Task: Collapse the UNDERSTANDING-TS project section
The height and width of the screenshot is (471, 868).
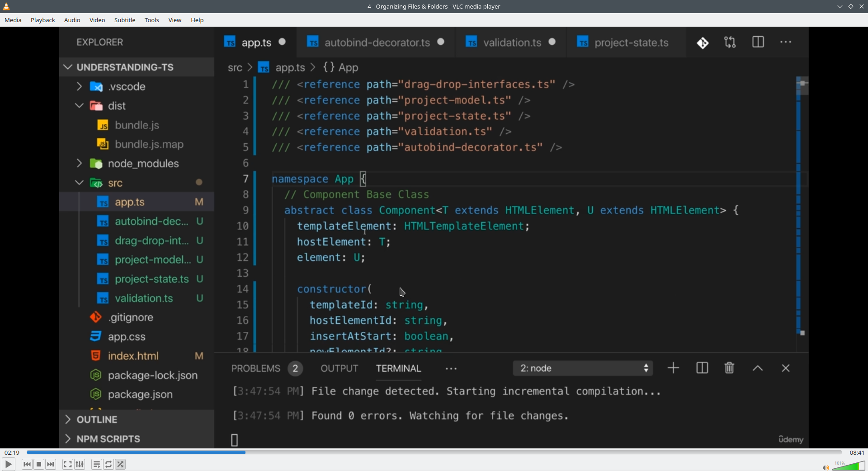Action: click(x=137, y=67)
